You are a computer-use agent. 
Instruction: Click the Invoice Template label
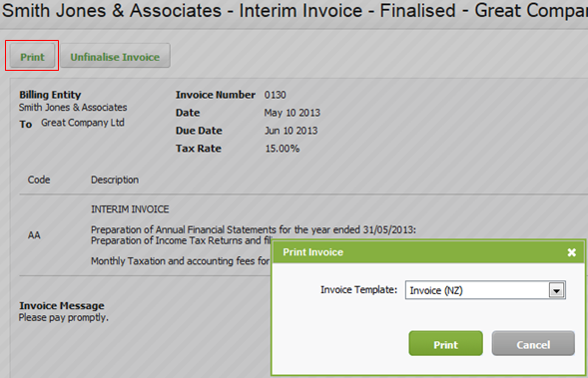click(x=358, y=289)
